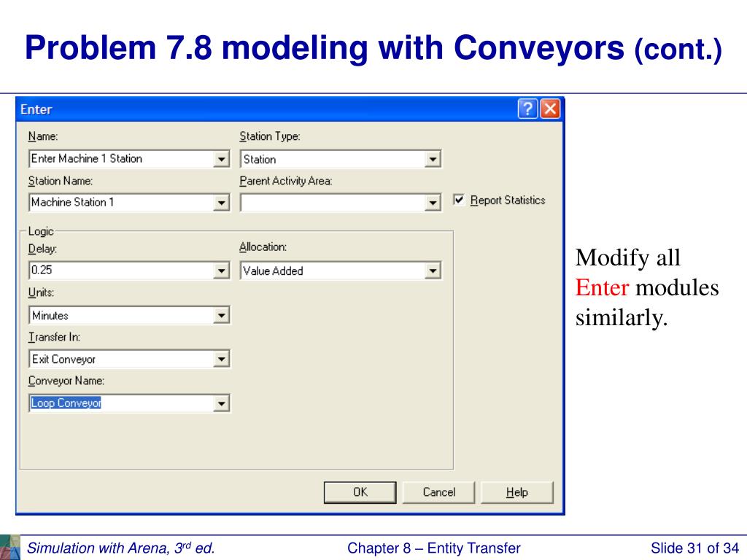
Task: Click the Station text in Station Type field
Action: pos(260,160)
